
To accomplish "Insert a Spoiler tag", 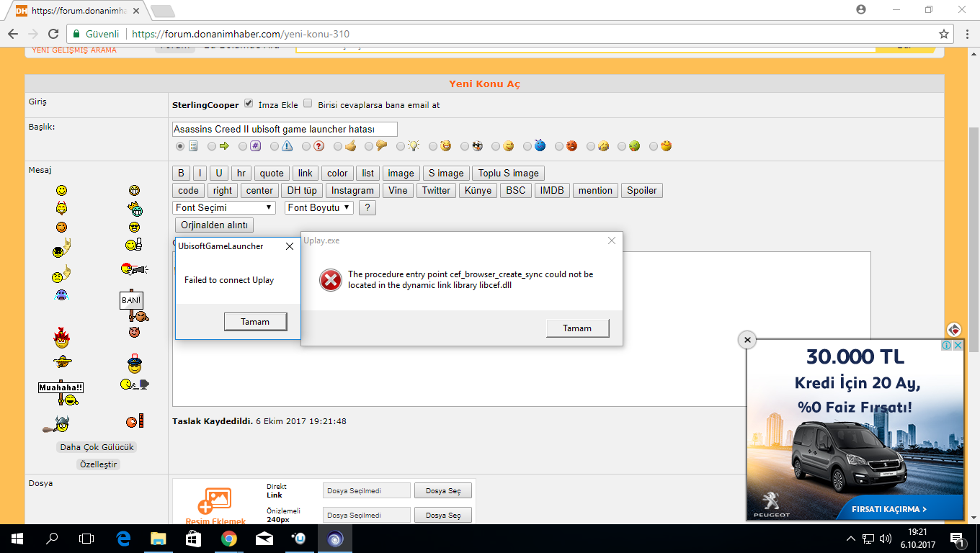I will point(641,190).
